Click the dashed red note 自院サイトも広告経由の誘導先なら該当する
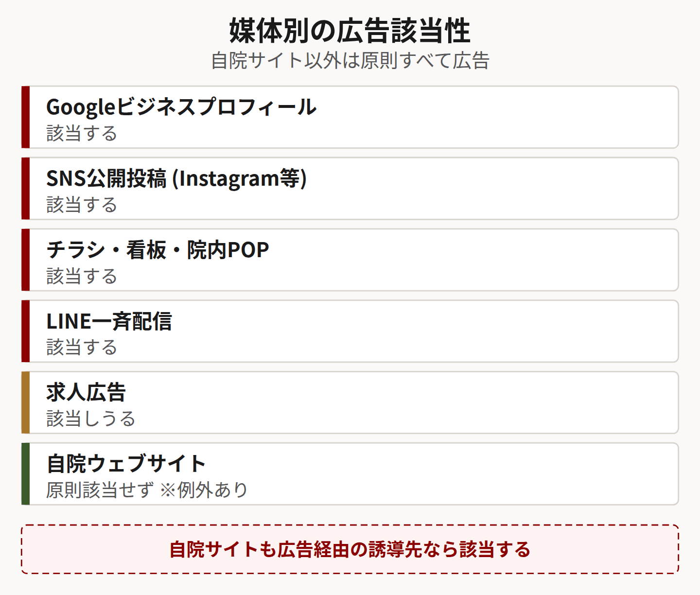The image size is (700, 595). tap(350, 549)
